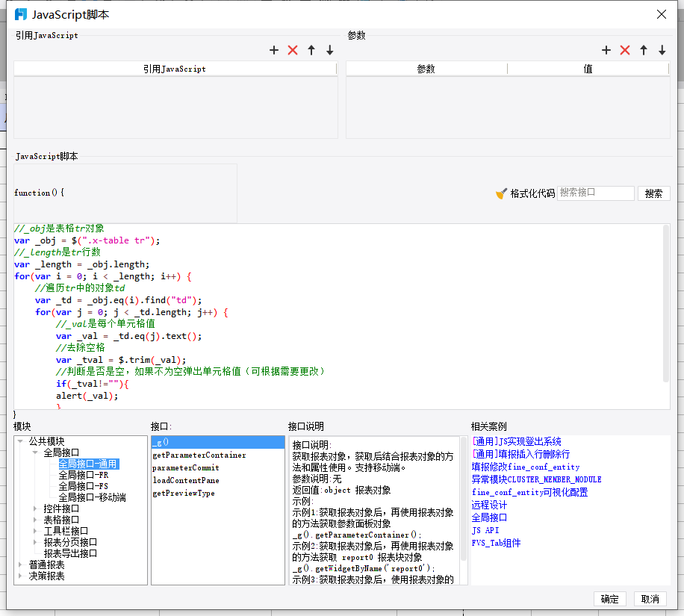684x616 pixels.
Task: Move the 引用JavaScript row up
Action: click(311, 50)
